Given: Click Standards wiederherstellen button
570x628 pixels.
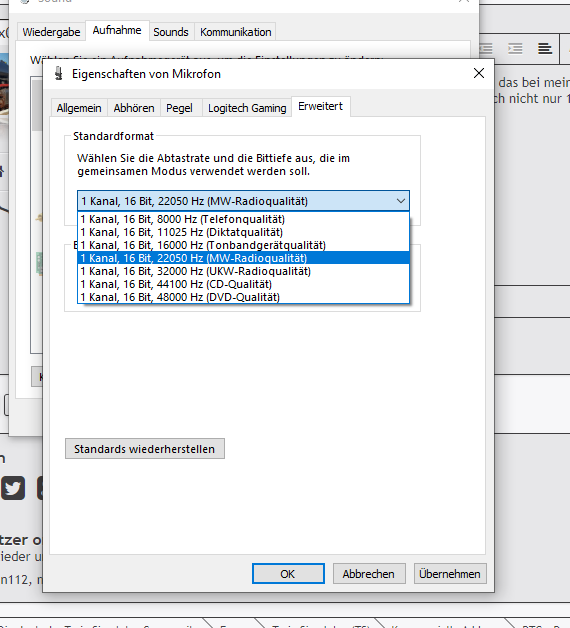Looking at the screenshot, I should 145,449.
